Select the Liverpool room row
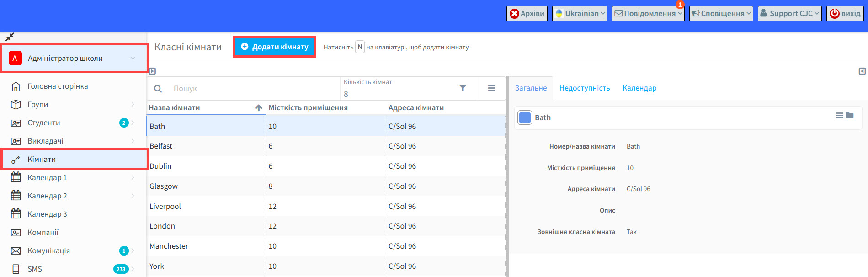Image resolution: width=868 pixels, height=277 pixels. pyautogui.click(x=165, y=206)
